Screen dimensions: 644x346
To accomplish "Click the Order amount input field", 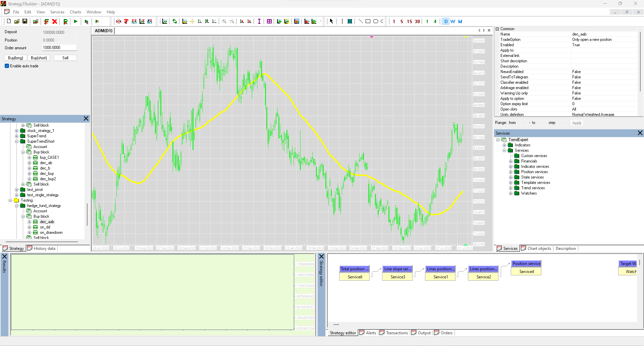I will tap(59, 48).
